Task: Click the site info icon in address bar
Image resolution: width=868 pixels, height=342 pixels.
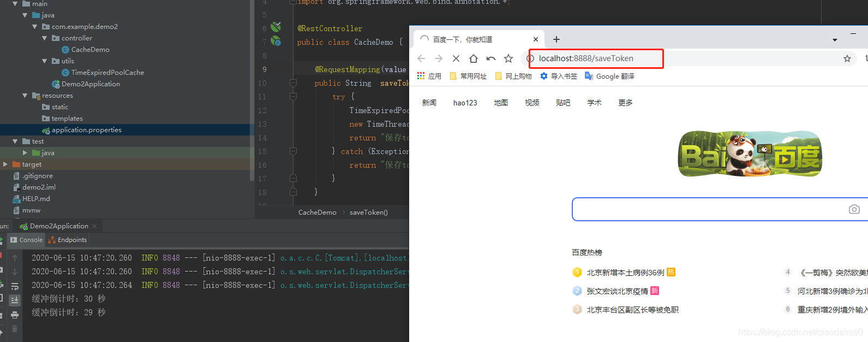Action: (x=530, y=58)
